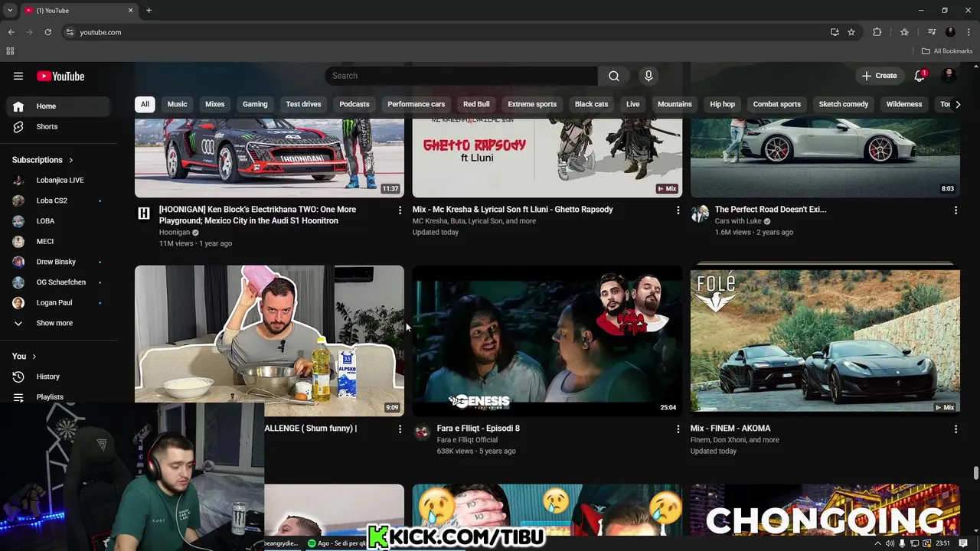
Task: Click the Hoonigan channel name
Action: [175, 232]
